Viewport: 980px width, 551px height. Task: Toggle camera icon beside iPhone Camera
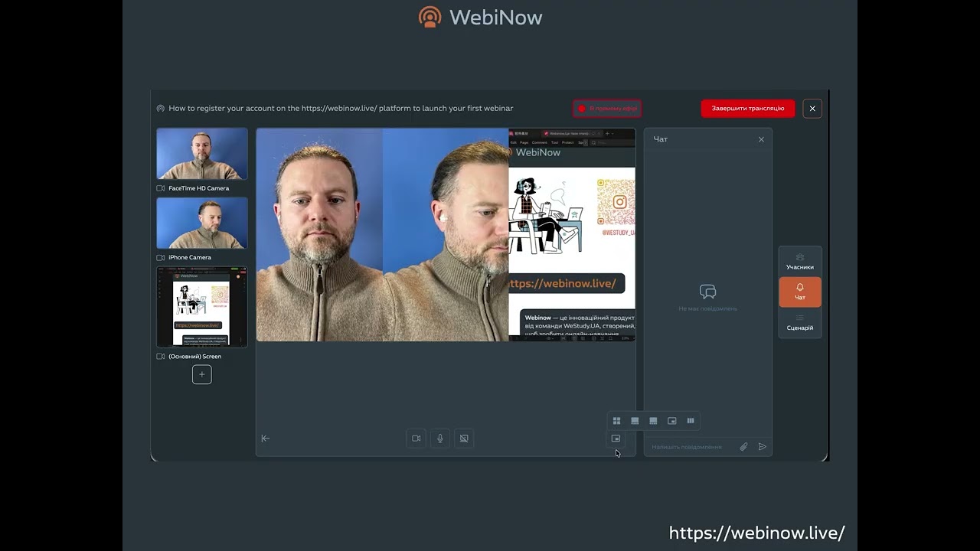pyautogui.click(x=161, y=258)
